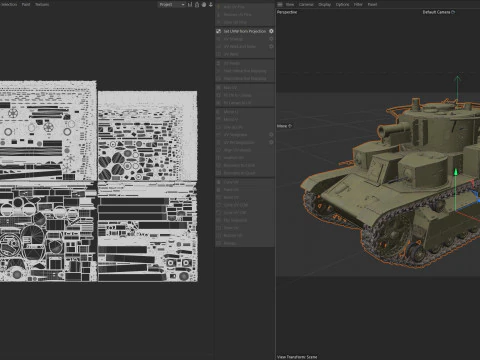Click the Boundary to Quad command
The height and width of the screenshot is (360, 480).
click(239, 173)
